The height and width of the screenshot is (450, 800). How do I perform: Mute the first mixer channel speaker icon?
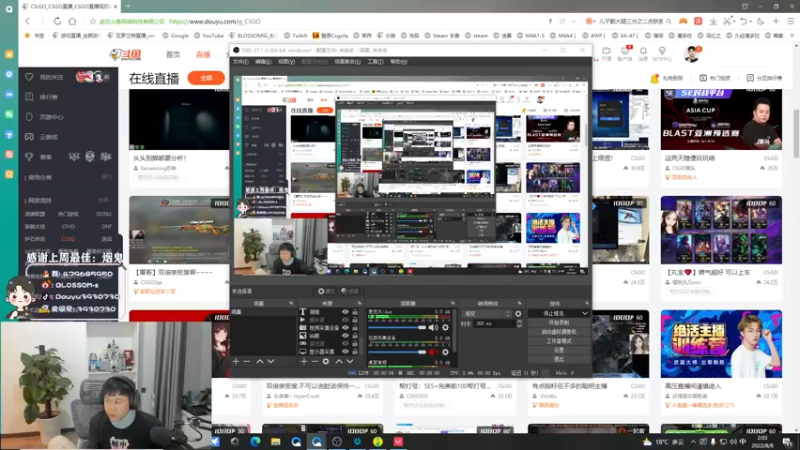coord(433,328)
